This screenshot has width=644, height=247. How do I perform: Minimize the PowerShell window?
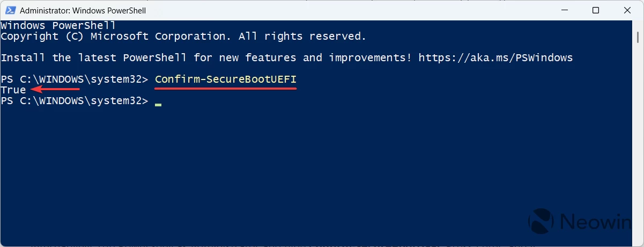coord(565,10)
